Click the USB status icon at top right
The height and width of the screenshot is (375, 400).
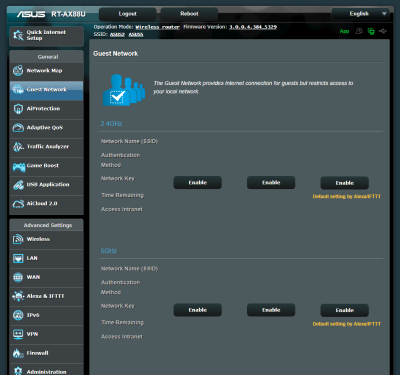tap(383, 31)
